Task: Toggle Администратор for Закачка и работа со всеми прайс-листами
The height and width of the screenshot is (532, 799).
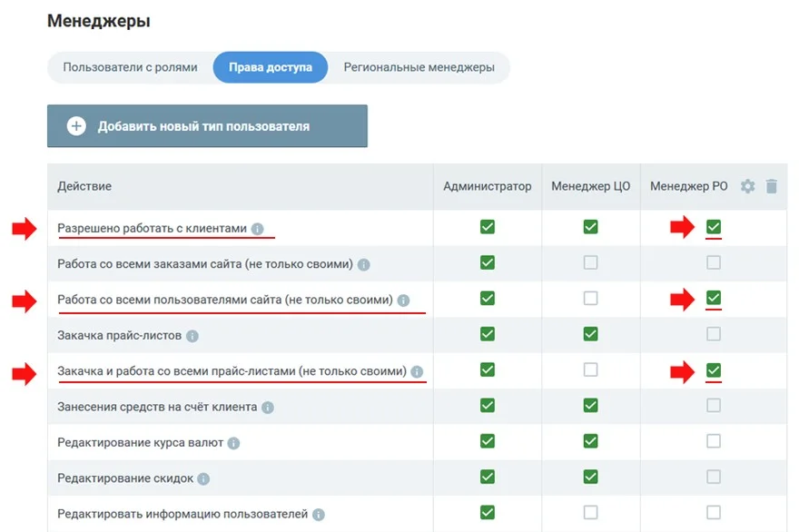Action: (x=488, y=369)
